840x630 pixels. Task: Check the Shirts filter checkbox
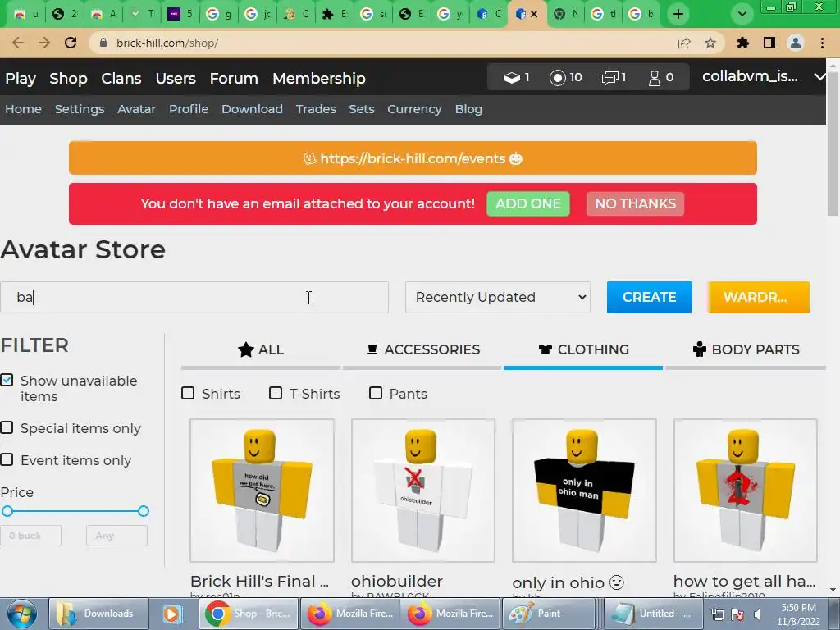coord(188,393)
